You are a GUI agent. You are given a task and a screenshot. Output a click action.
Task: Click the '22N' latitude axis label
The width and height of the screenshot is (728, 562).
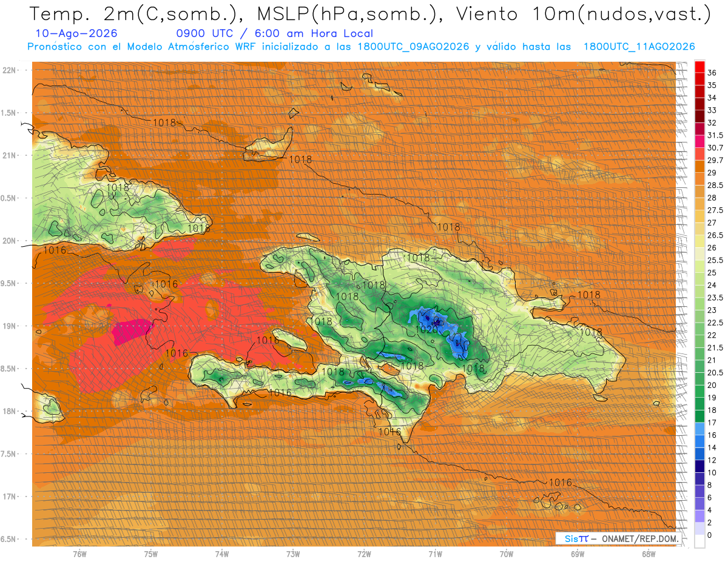(10, 70)
